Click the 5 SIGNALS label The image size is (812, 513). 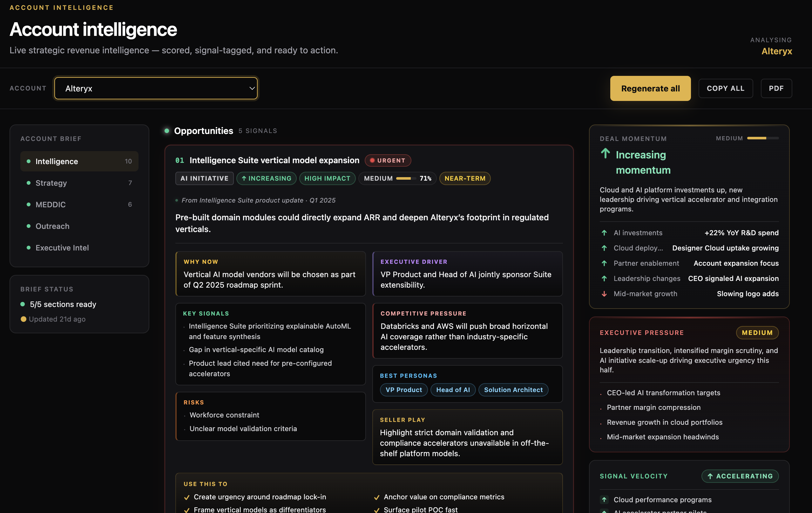(x=258, y=131)
